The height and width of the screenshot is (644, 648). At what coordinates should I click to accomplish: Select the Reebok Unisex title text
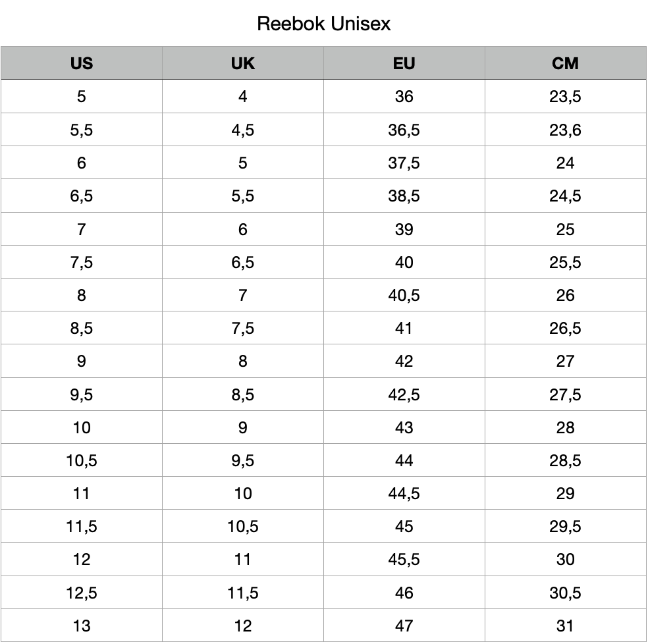(x=323, y=24)
